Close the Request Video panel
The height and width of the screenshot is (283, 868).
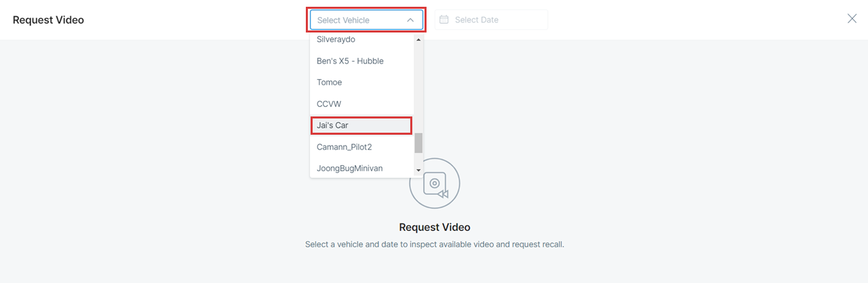(x=852, y=19)
